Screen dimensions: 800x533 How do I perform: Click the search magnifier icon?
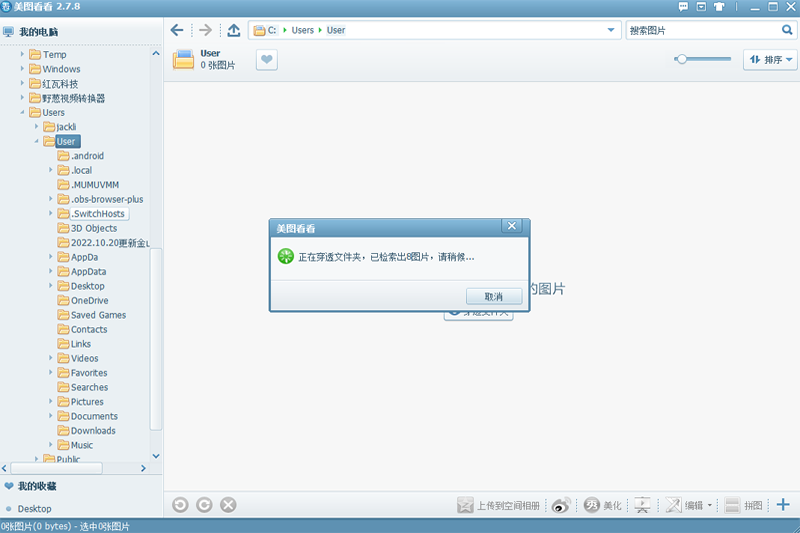[787, 30]
